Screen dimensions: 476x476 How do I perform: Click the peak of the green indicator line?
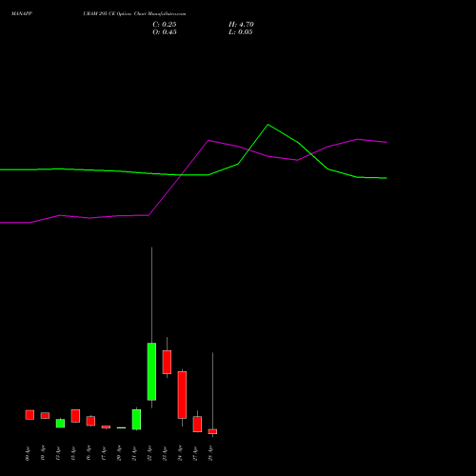[268, 125]
